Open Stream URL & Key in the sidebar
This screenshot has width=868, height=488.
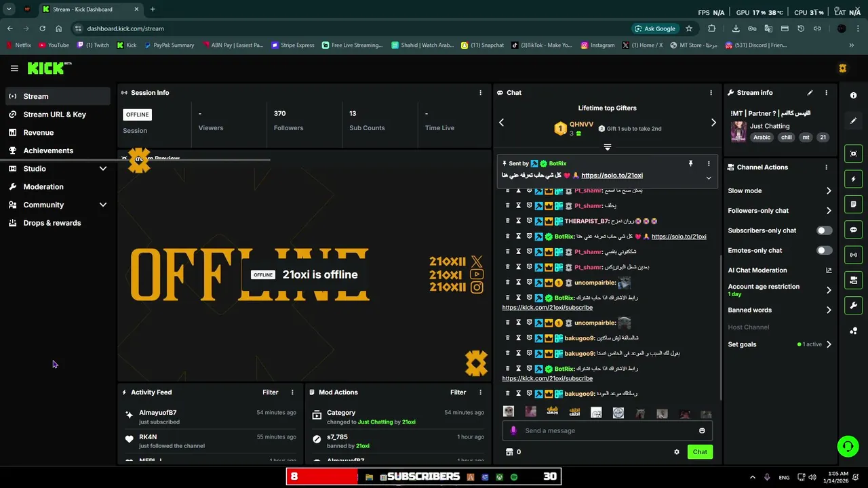[58, 115]
